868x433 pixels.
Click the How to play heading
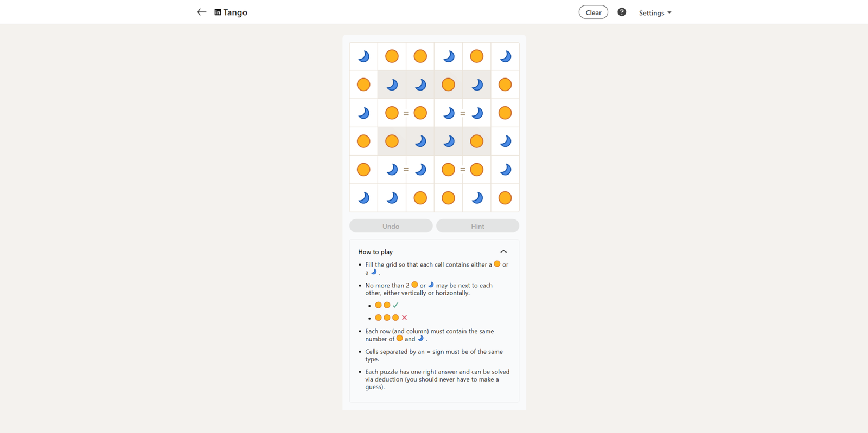point(375,252)
